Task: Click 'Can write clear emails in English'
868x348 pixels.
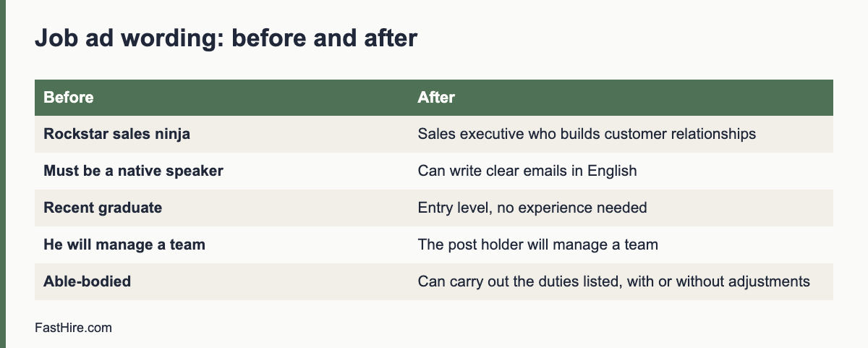Action: coord(527,171)
